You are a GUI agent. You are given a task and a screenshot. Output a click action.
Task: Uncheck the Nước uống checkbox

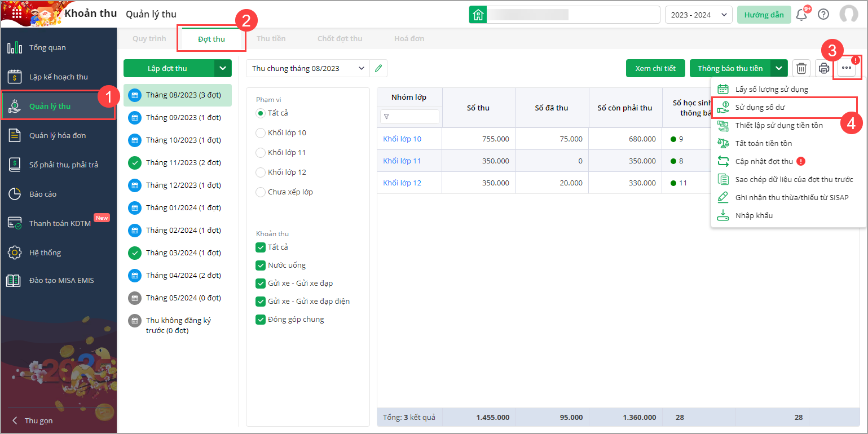pyautogui.click(x=261, y=265)
